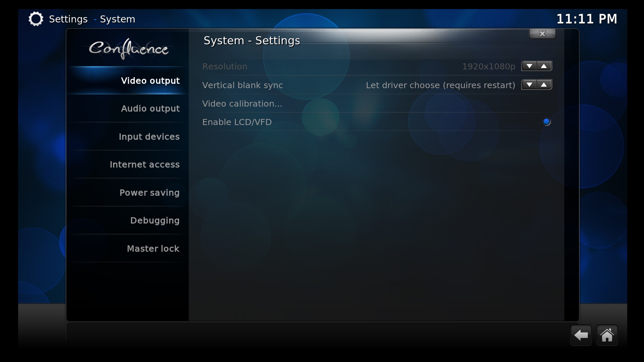Open Video calibration...
The height and width of the screenshot is (362, 644).
coord(377,104)
